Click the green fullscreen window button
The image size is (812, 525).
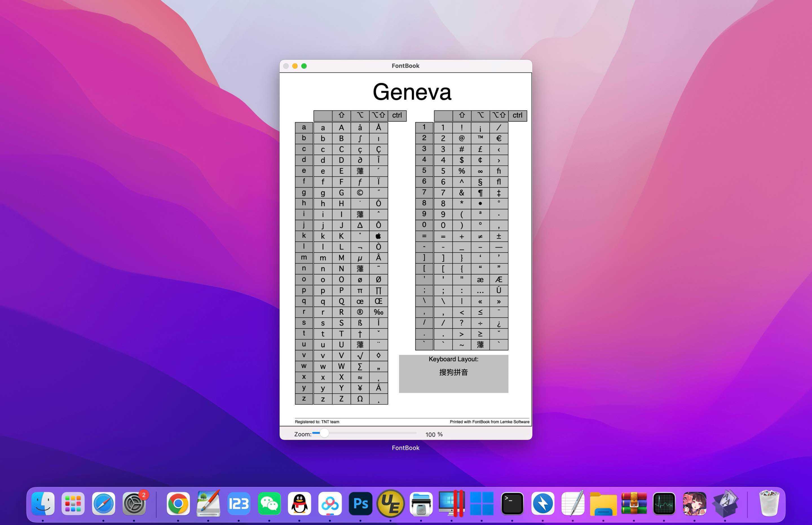click(x=304, y=66)
